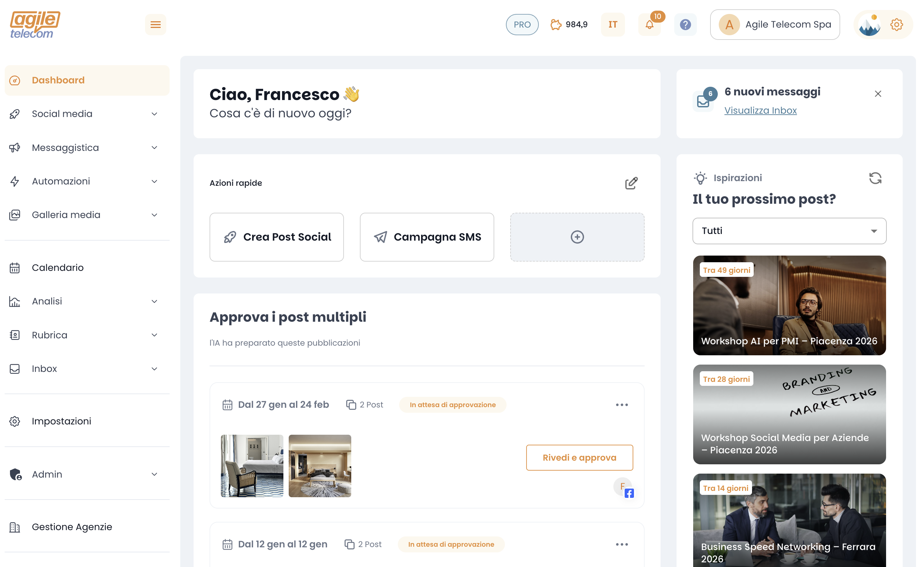
Task: Open Calendario from the sidebar
Action: click(x=58, y=268)
